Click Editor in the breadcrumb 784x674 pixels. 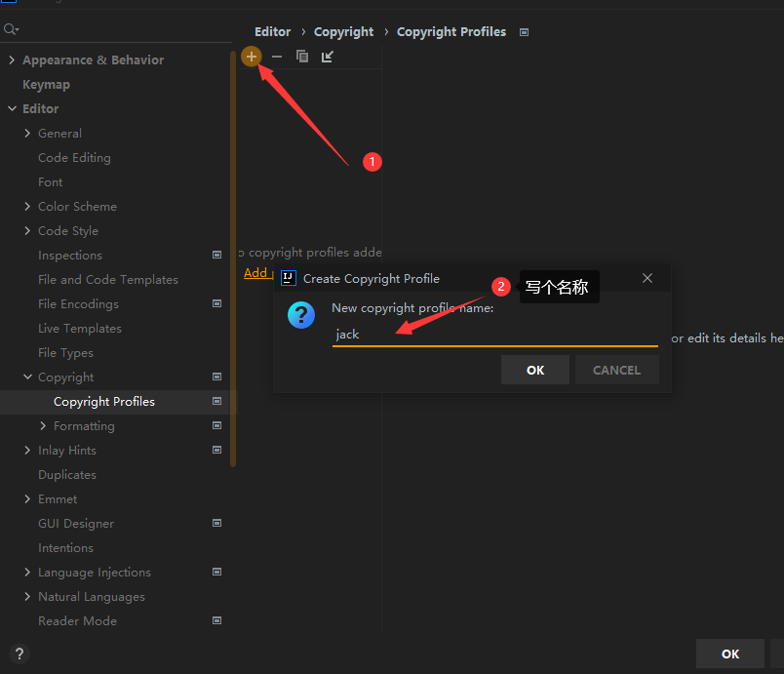(272, 32)
